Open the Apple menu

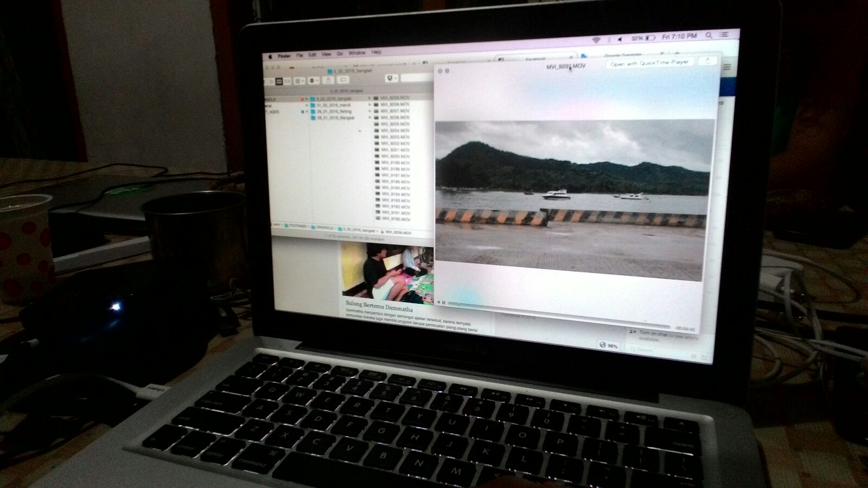pyautogui.click(x=270, y=56)
